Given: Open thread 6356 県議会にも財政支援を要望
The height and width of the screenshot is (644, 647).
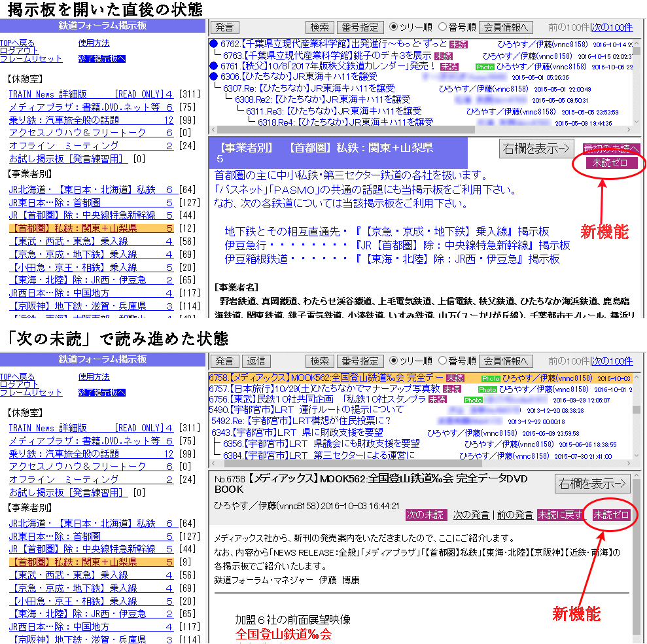Looking at the screenshot, I should coord(321,444).
